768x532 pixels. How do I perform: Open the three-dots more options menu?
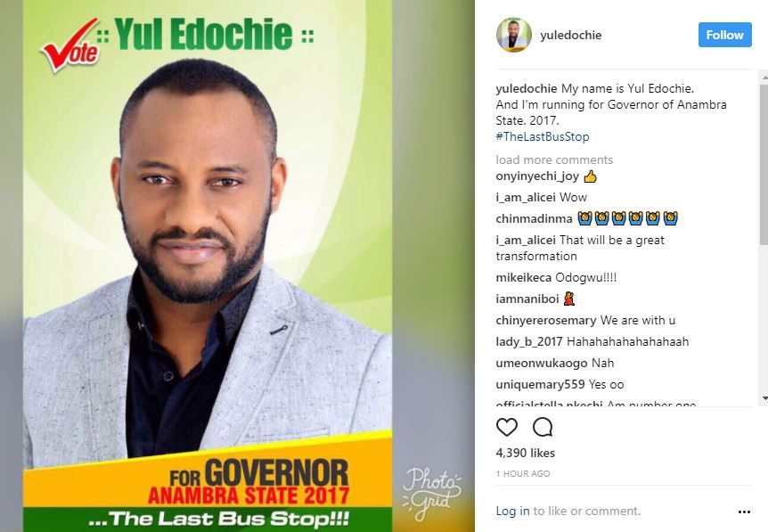pyautogui.click(x=744, y=512)
